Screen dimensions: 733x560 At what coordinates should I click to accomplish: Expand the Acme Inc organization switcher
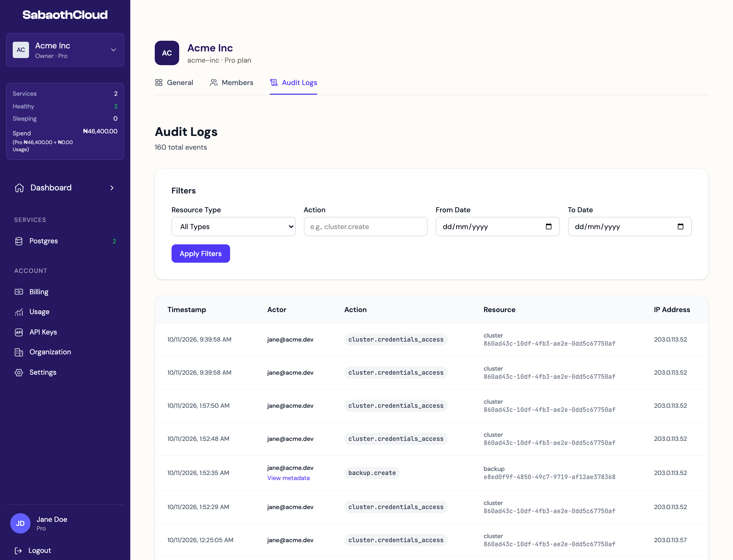(x=65, y=50)
